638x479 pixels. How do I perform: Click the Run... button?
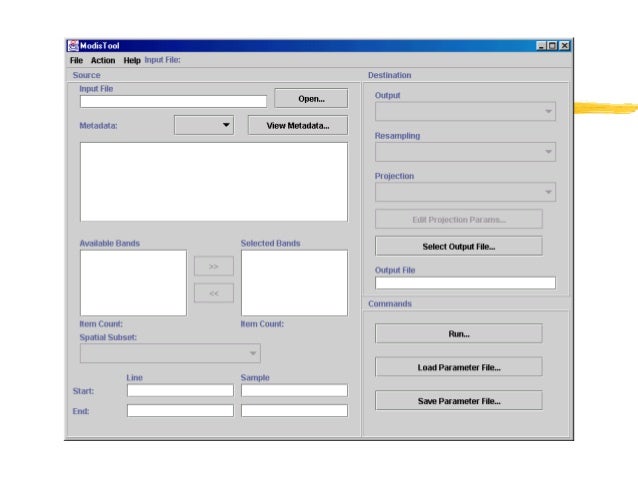tap(459, 334)
